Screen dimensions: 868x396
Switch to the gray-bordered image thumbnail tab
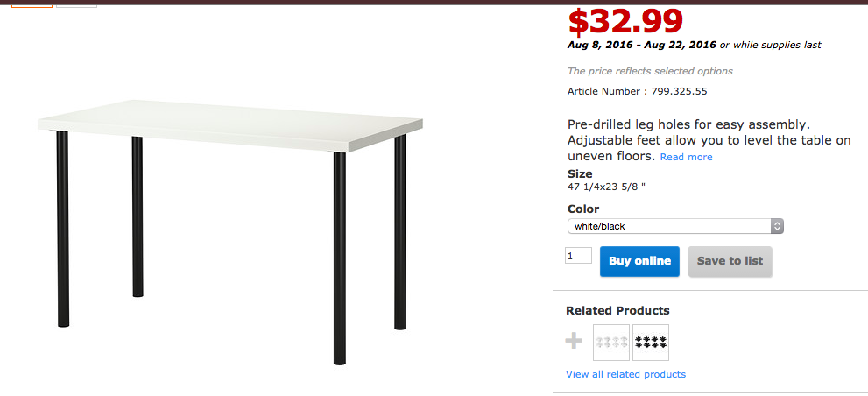pos(77,4)
